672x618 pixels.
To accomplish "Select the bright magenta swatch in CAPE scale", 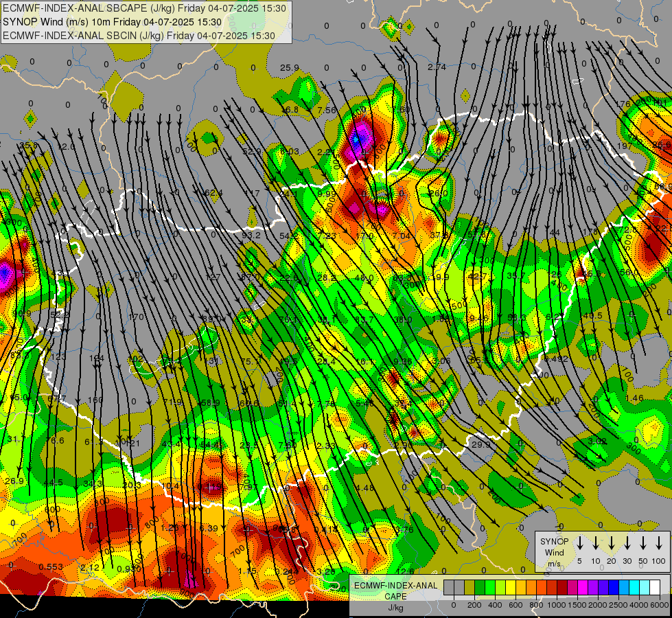I will pyautogui.click(x=583, y=587).
